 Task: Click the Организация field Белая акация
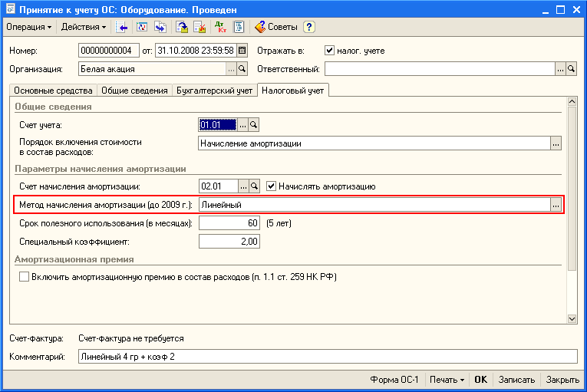pos(153,69)
